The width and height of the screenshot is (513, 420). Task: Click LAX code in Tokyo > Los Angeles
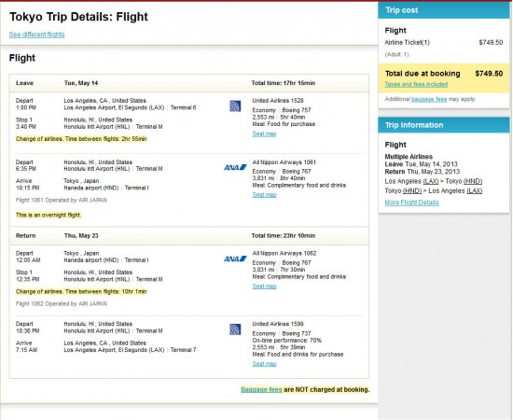pyautogui.click(x=474, y=190)
